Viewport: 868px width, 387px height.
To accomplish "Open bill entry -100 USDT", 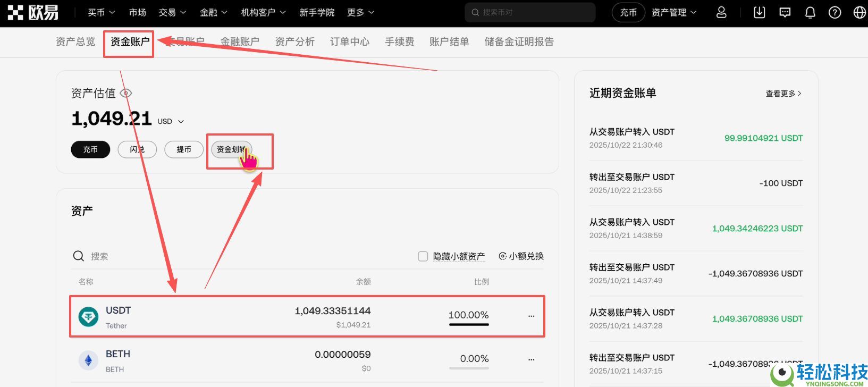I will pos(696,183).
